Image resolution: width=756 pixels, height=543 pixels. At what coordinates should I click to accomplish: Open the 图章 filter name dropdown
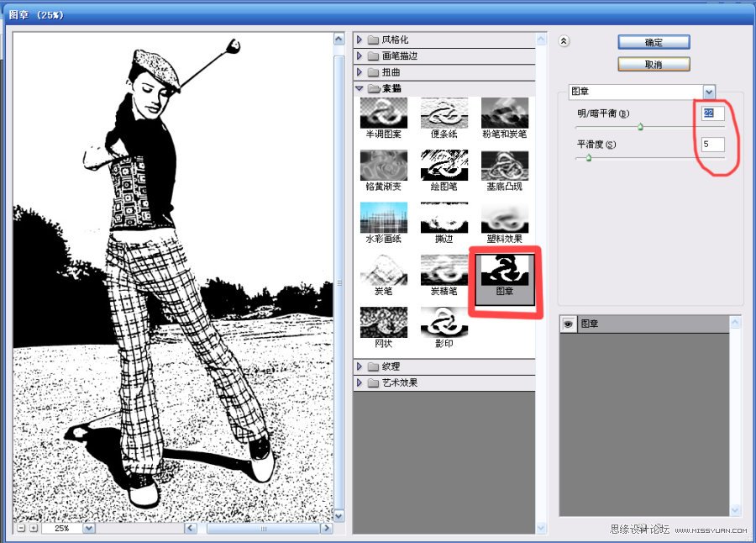709,92
